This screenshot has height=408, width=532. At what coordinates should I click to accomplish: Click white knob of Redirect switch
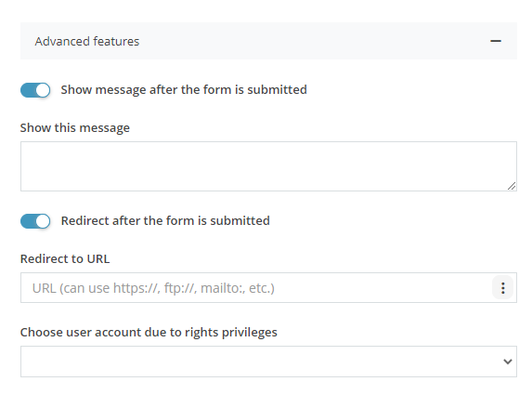click(43, 221)
